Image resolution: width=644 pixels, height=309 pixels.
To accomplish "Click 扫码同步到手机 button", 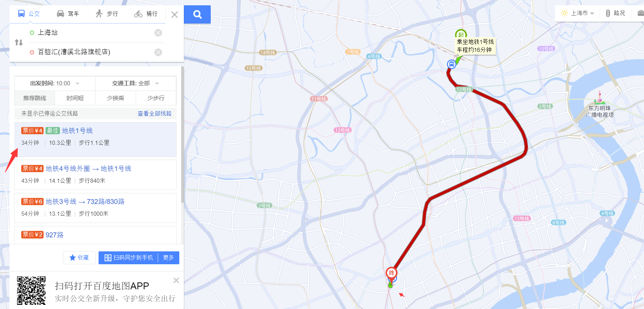I will (128, 258).
